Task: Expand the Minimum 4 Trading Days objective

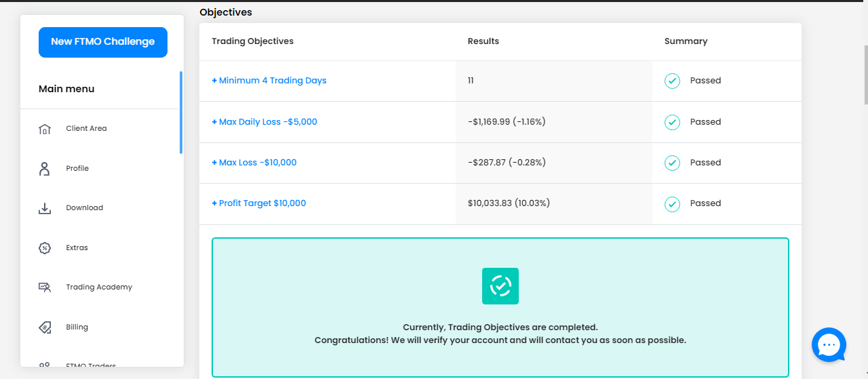Action: [269, 81]
